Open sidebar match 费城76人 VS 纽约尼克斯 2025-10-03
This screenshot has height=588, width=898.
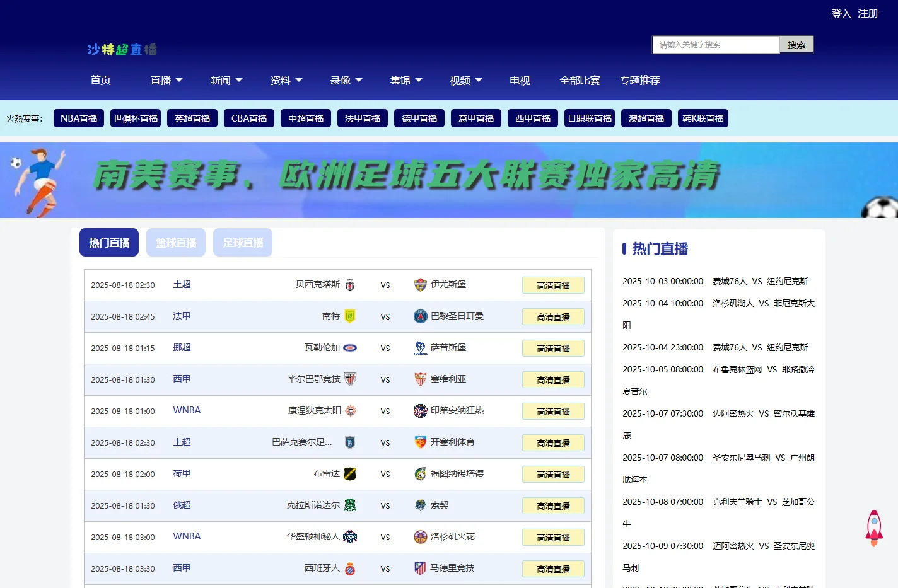pos(715,281)
